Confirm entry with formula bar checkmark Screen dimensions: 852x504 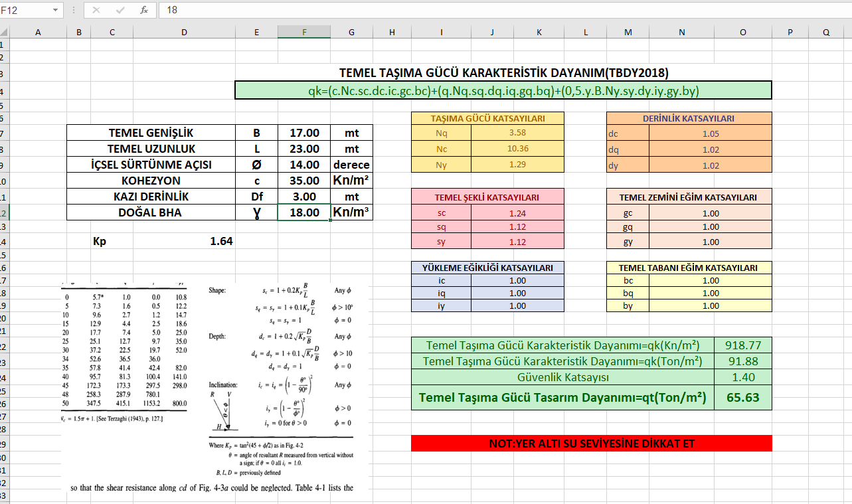click(x=120, y=10)
